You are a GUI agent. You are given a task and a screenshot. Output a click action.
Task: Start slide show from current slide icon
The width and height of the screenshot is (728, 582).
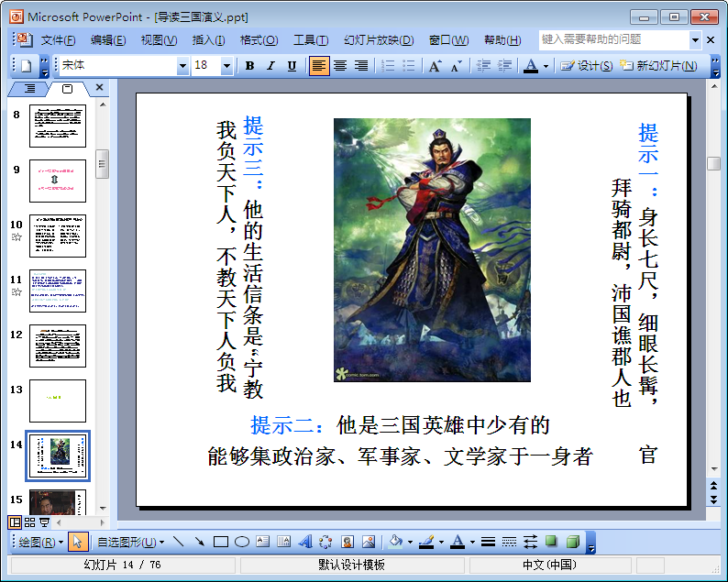45,522
